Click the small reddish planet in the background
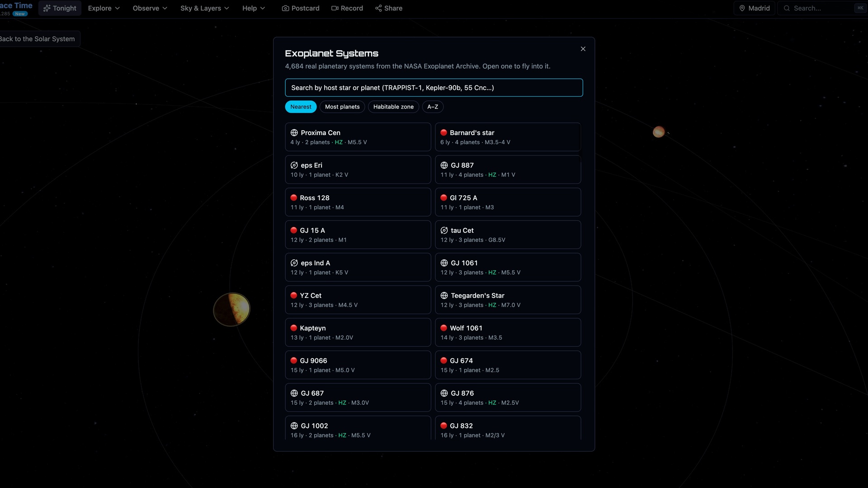 tap(659, 132)
